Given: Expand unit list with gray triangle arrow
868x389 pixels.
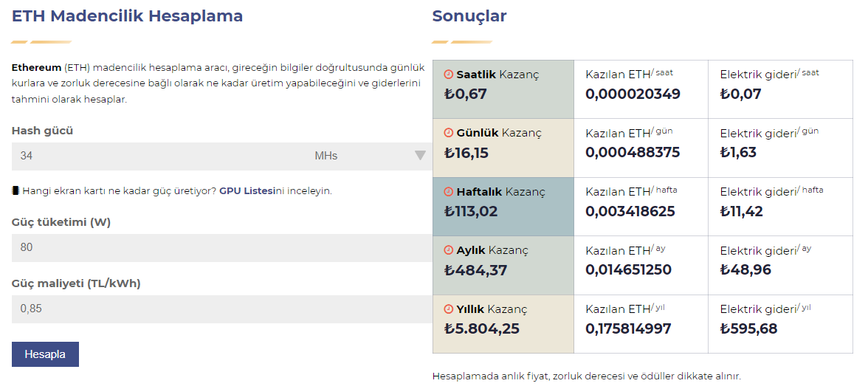Looking at the screenshot, I should pyautogui.click(x=420, y=156).
